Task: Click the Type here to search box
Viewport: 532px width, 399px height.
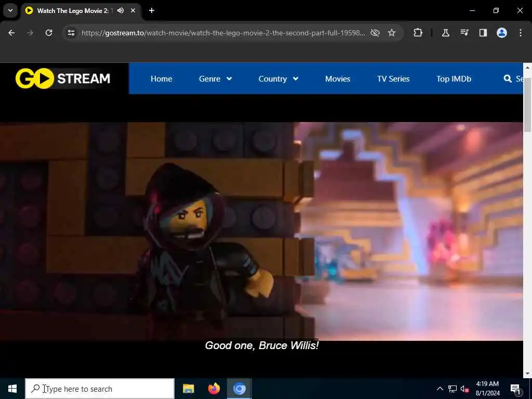Action: coord(100,389)
